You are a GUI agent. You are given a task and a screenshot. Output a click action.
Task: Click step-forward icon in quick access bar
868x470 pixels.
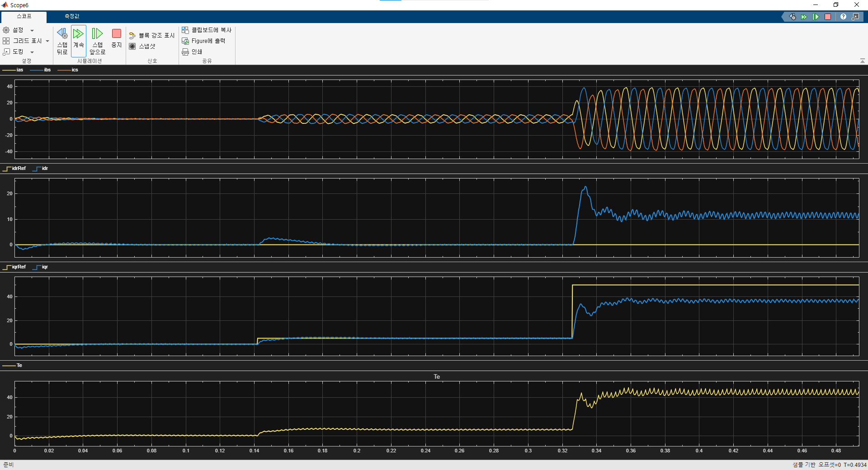(816, 17)
